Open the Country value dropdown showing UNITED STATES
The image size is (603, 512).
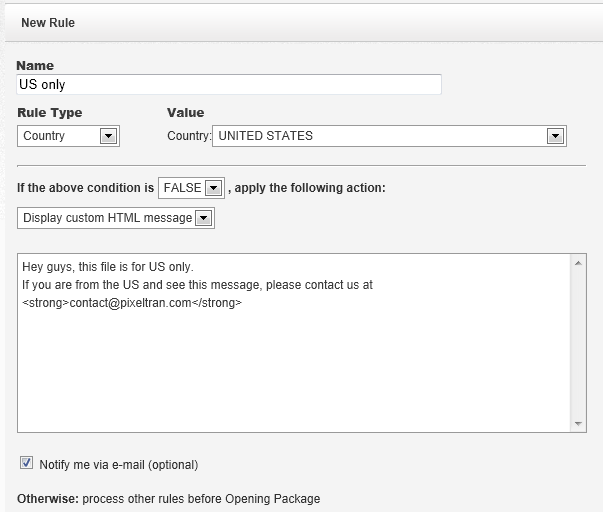(389, 136)
